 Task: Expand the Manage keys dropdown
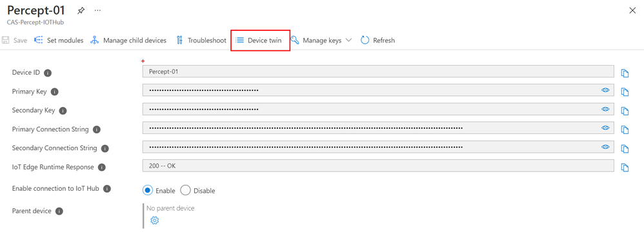321,40
